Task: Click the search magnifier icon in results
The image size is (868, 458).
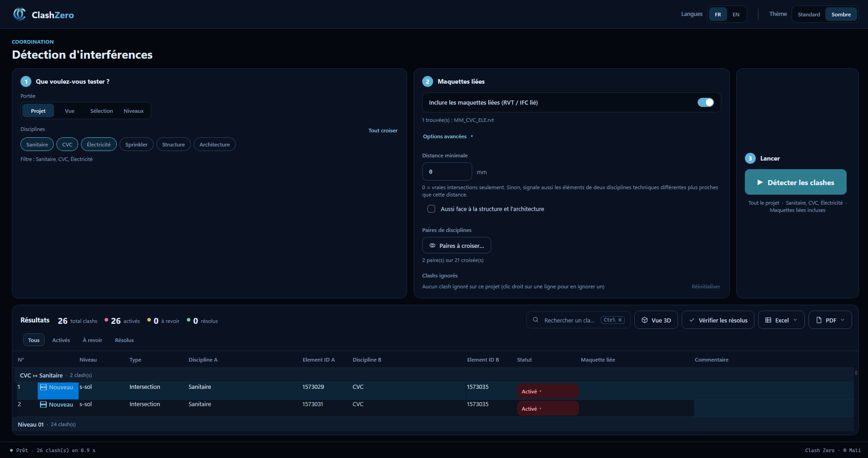Action: 536,320
